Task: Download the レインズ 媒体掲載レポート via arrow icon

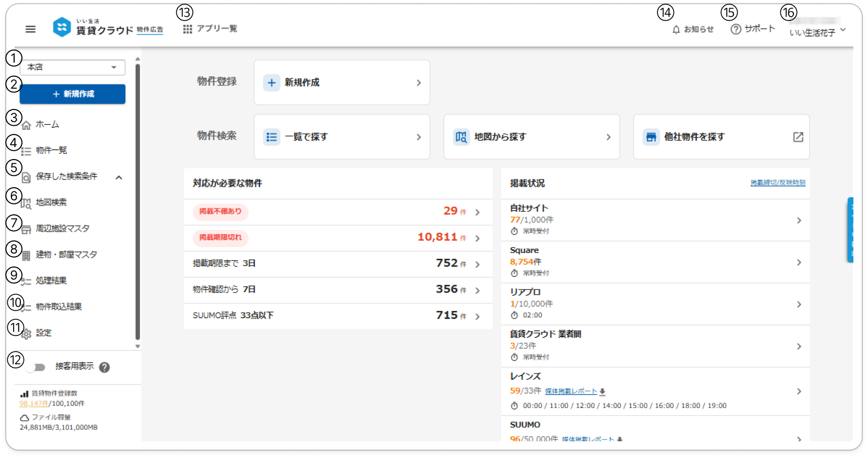Action: click(602, 392)
